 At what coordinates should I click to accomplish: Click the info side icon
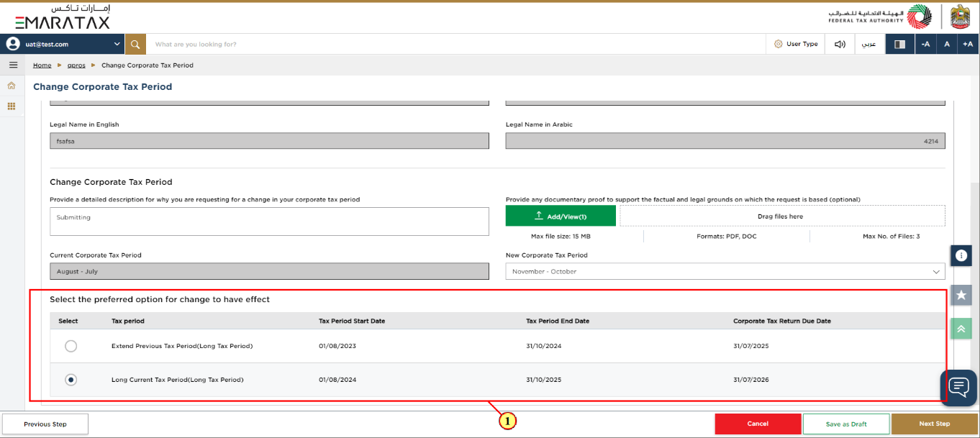(x=961, y=255)
